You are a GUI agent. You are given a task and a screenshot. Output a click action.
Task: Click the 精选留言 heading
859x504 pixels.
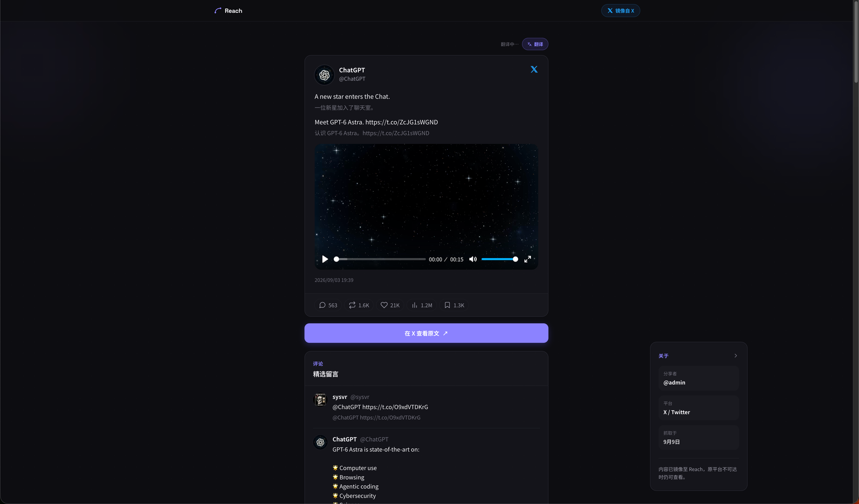(325, 374)
